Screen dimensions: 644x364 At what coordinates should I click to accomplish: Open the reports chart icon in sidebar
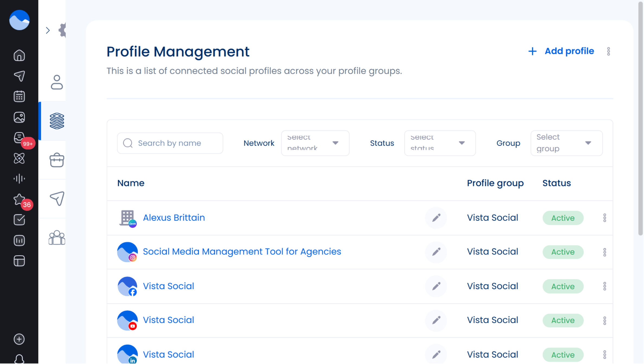pyautogui.click(x=19, y=241)
